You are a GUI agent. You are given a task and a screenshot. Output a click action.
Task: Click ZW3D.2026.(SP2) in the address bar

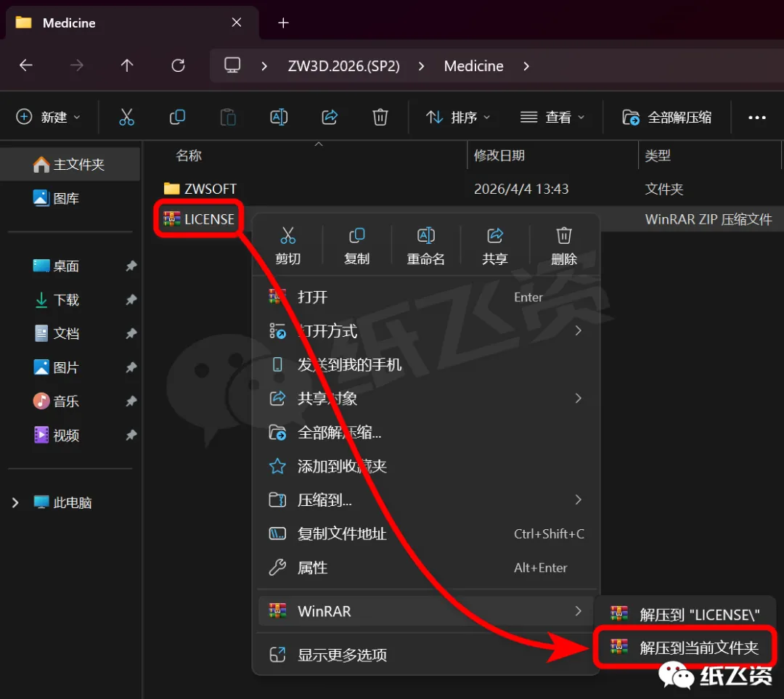click(x=344, y=66)
